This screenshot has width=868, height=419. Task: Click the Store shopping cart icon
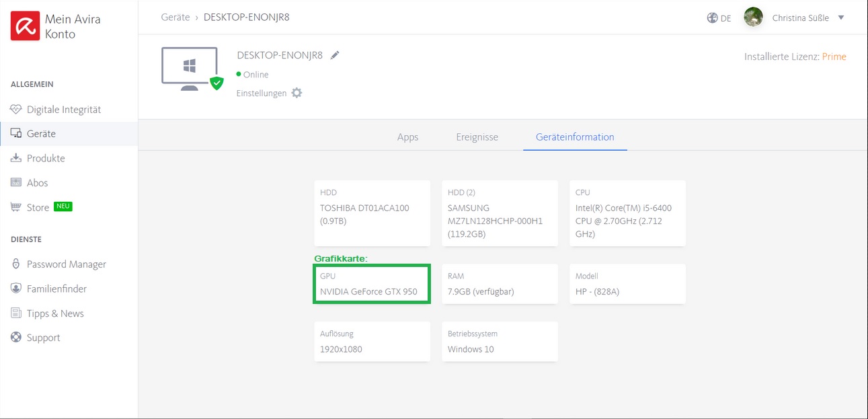(x=16, y=207)
